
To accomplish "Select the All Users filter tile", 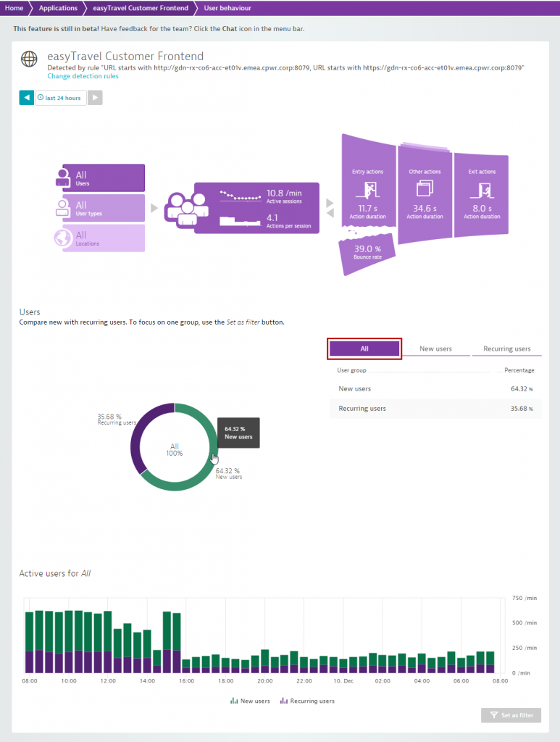I will coord(103,178).
